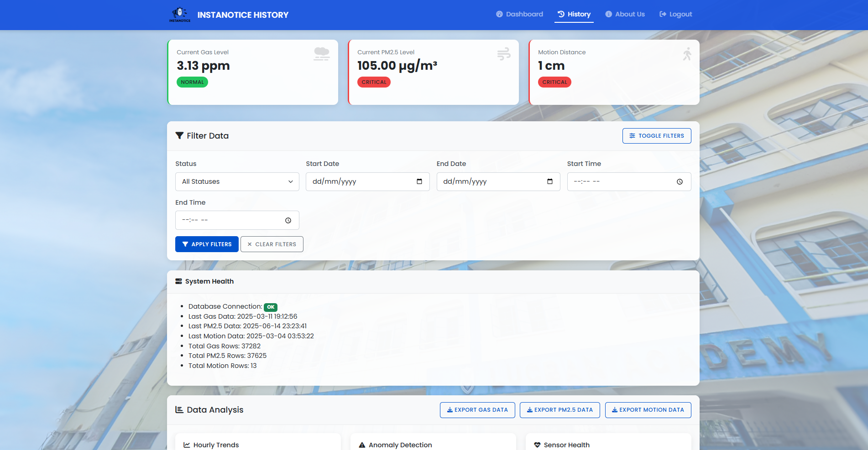Open the Start Date calendar picker icon
The image size is (868, 450).
tap(419, 181)
